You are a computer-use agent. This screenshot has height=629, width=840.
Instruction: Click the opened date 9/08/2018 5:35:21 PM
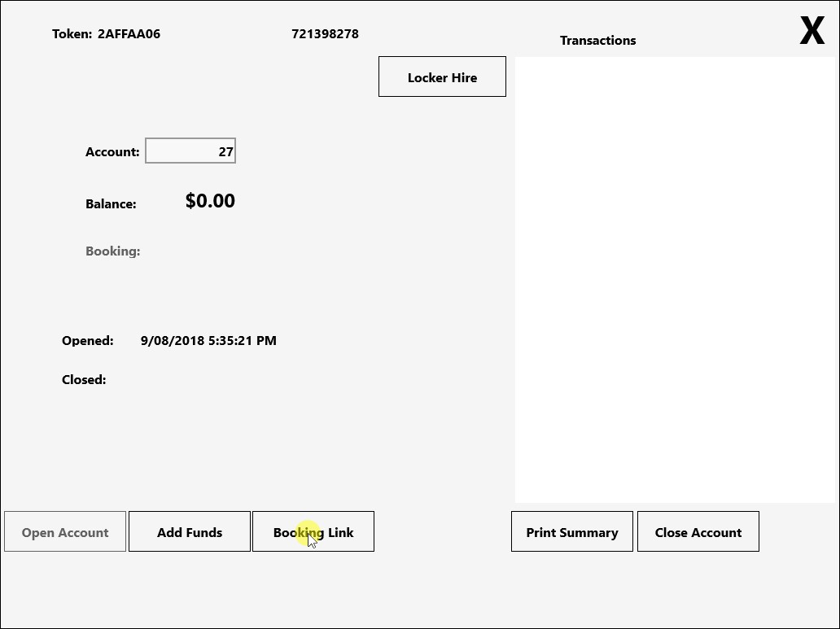coord(208,341)
